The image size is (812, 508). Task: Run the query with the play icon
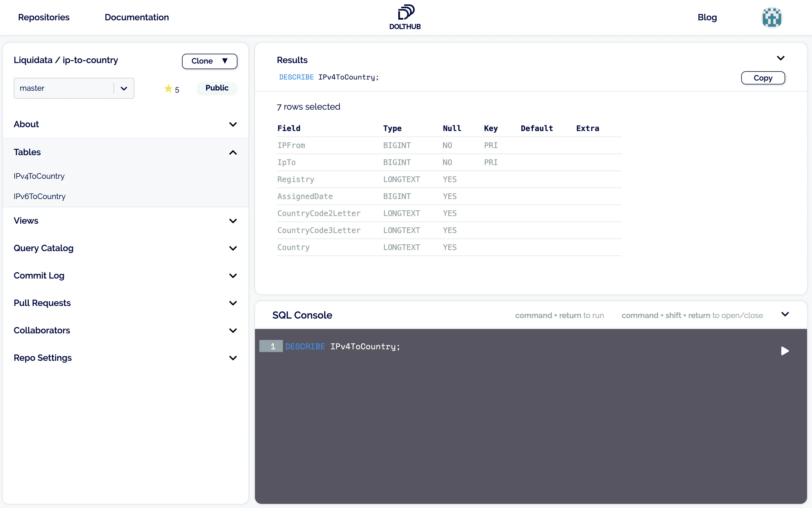tap(785, 351)
